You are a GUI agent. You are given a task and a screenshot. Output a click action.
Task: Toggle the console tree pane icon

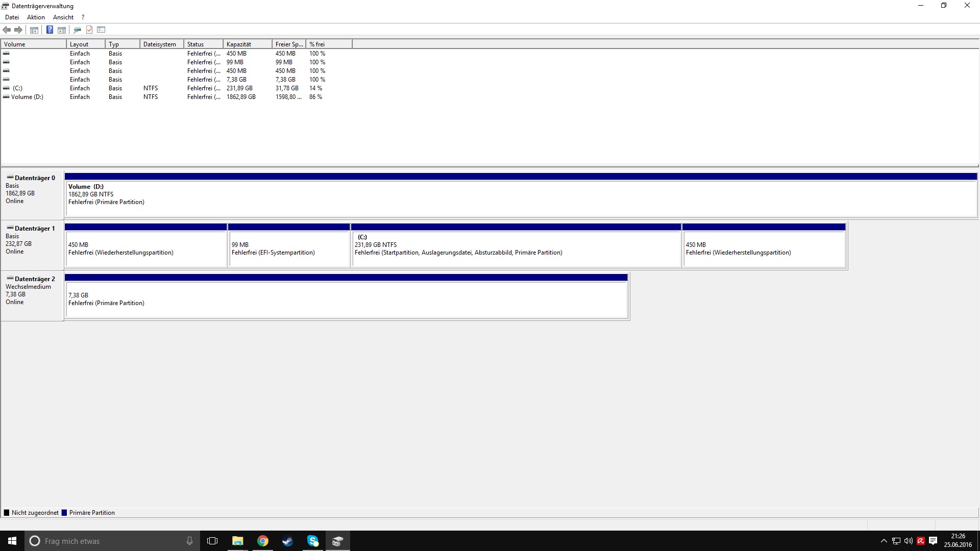tap(34, 30)
